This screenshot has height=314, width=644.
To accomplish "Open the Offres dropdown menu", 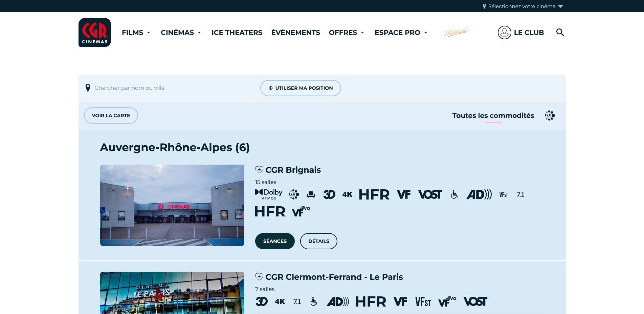I will point(347,33).
